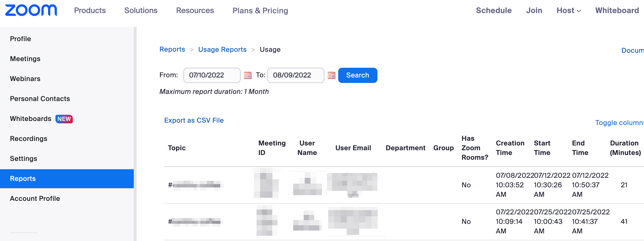Click the sidebar vertical scrollbar

tap(135, 134)
